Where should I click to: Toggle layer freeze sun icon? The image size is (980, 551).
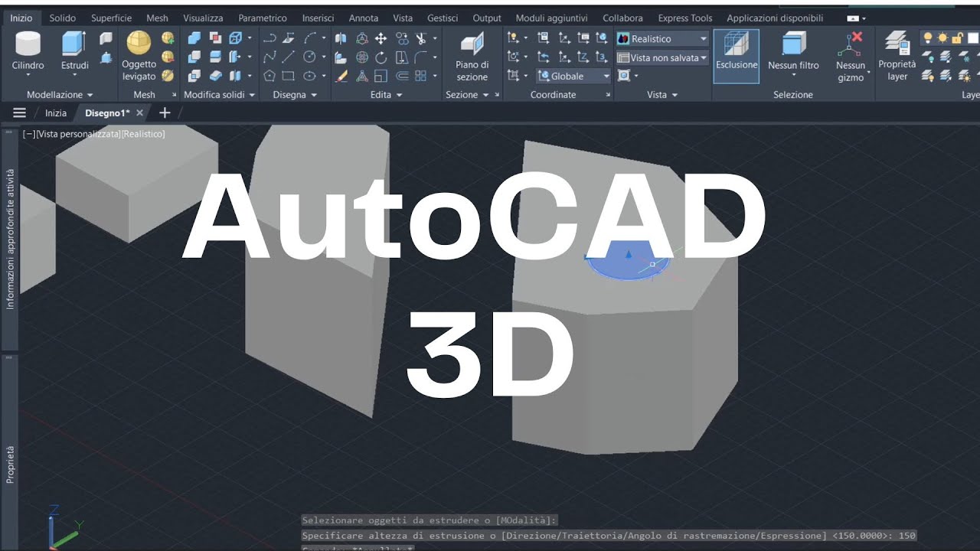tap(942, 38)
